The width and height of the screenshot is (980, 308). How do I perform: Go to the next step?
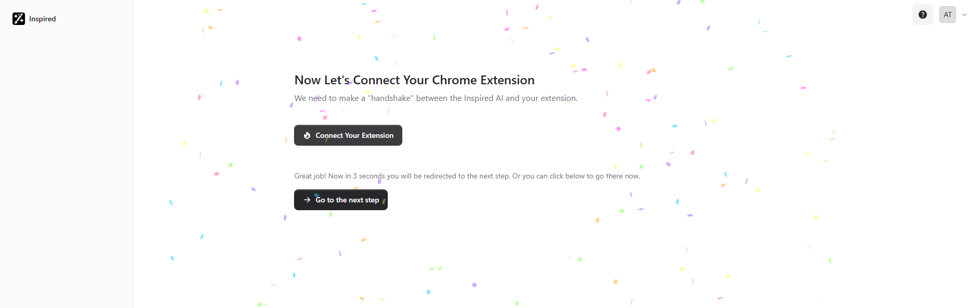point(341,200)
